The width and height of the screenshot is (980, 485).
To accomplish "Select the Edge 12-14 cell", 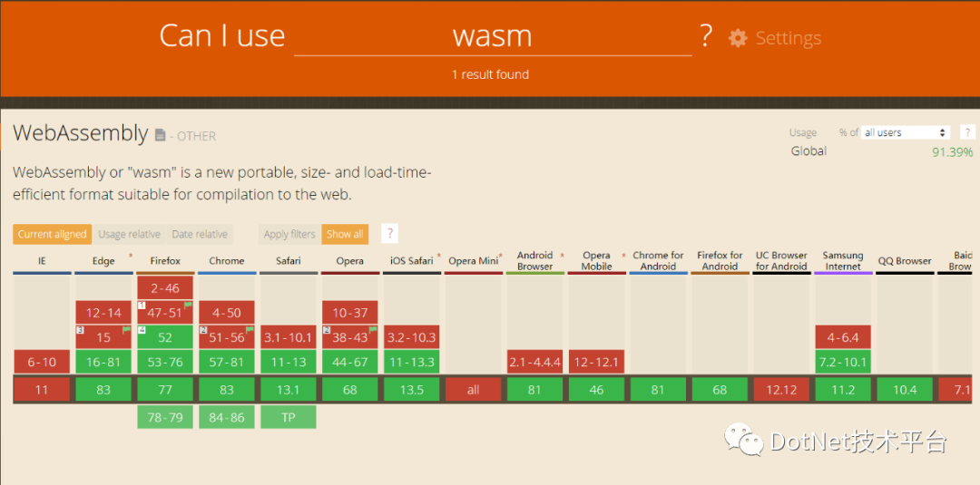I will coord(103,312).
